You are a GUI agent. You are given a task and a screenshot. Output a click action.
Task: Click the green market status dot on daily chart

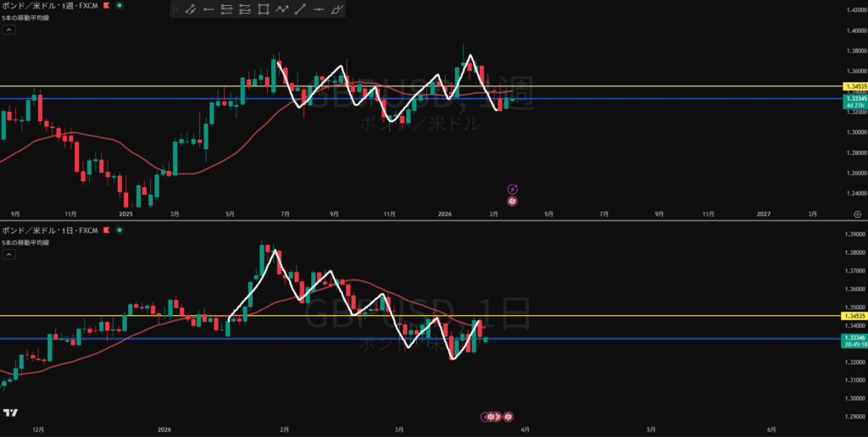tap(119, 231)
